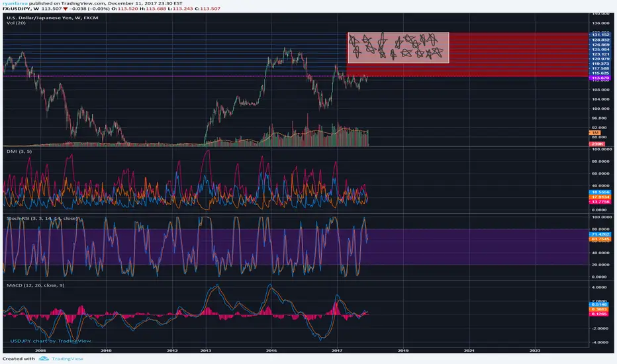Click the 126.869 price level tag
The width and height of the screenshot is (617, 364).
pos(600,44)
